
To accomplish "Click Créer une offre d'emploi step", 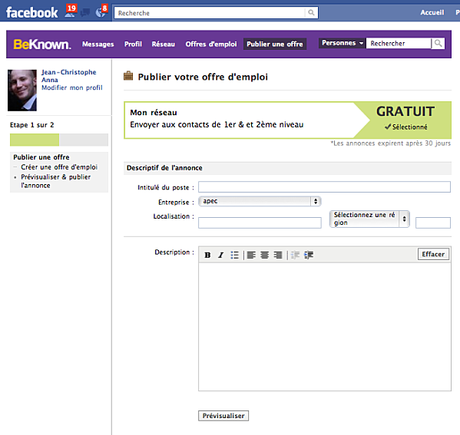I will pyautogui.click(x=59, y=167).
